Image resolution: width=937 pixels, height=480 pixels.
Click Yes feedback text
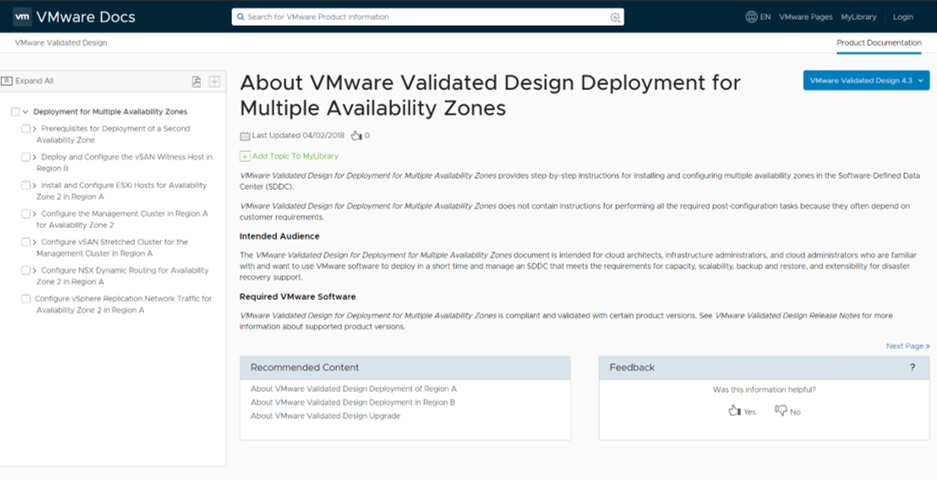(x=749, y=412)
